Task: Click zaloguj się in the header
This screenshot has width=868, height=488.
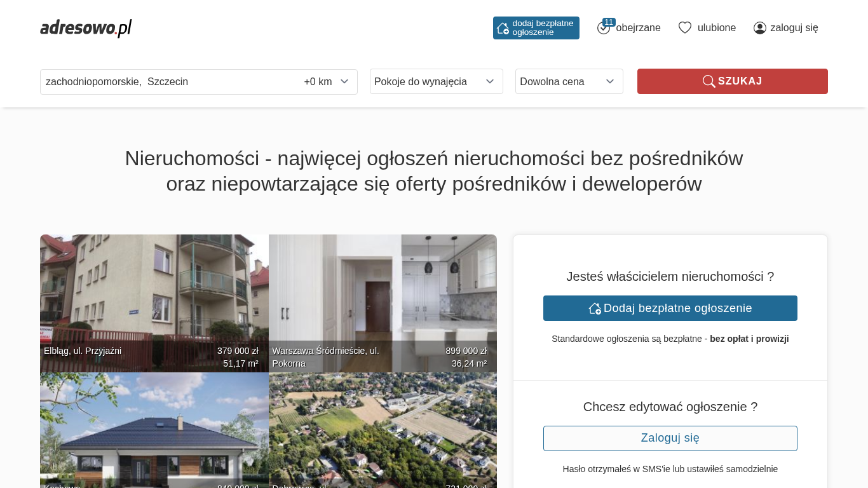Action: (x=794, y=28)
